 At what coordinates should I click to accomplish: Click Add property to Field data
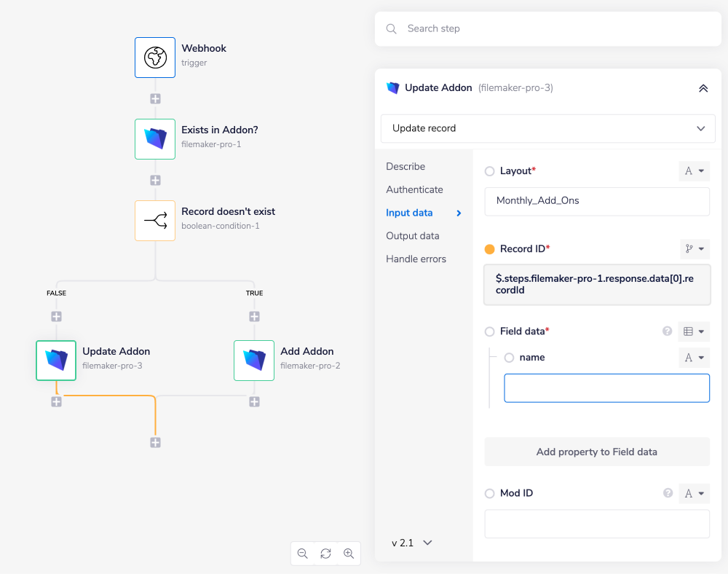597,452
